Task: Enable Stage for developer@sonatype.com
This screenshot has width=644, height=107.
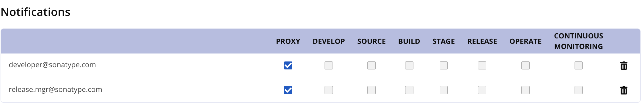Action: pos(444,65)
